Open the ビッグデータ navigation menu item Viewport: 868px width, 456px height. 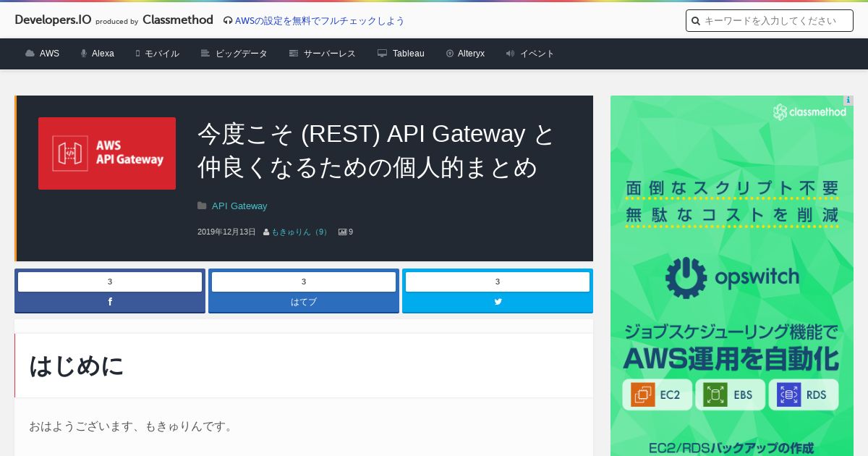242,54
